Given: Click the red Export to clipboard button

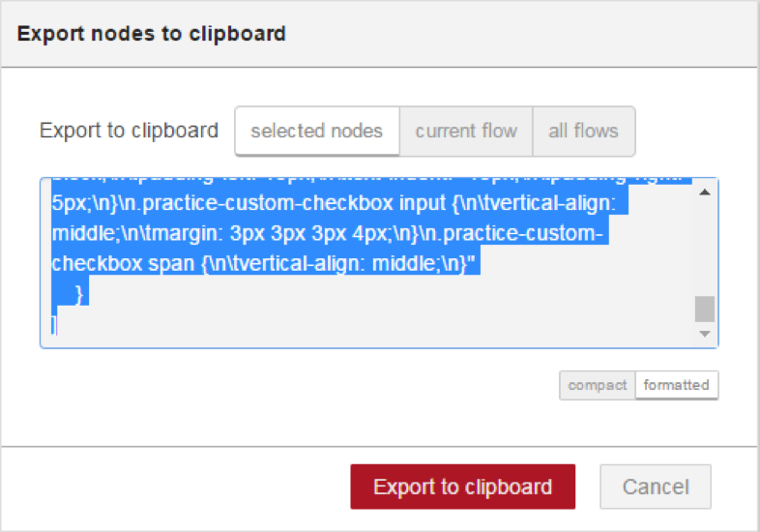Looking at the screenshot, I should click(463, 487).
